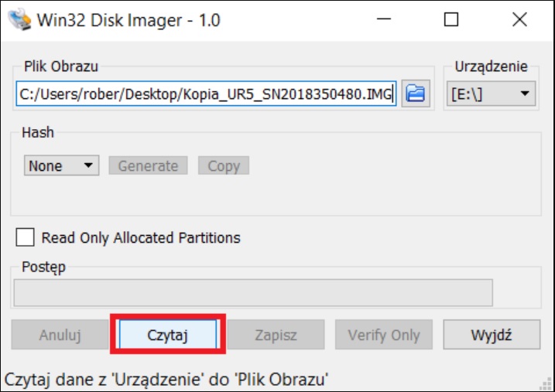Expand the Hash type None dropdown

click(x=61, y=165)
